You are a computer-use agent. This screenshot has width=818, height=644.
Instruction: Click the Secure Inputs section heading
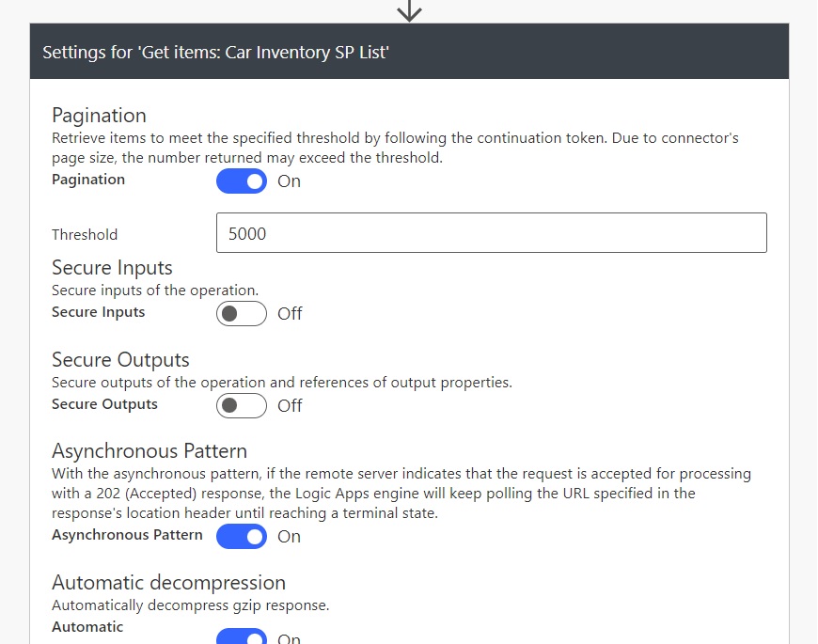click(112, 268)
